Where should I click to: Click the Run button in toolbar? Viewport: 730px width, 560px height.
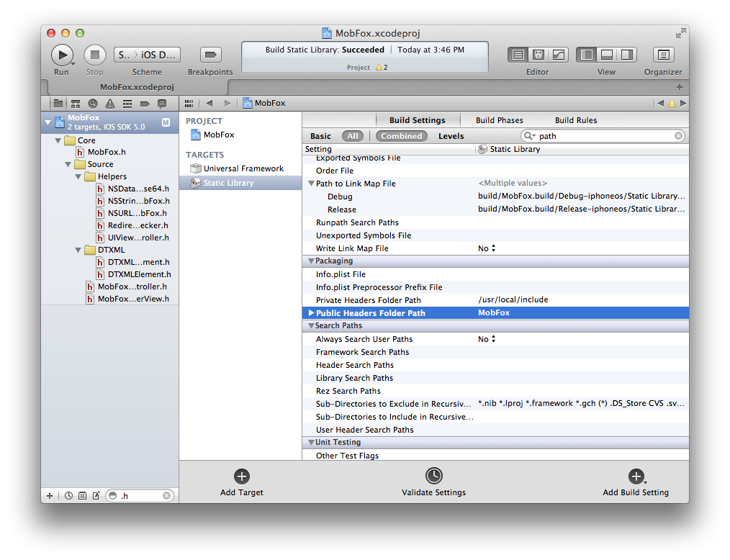pos(62,55)
